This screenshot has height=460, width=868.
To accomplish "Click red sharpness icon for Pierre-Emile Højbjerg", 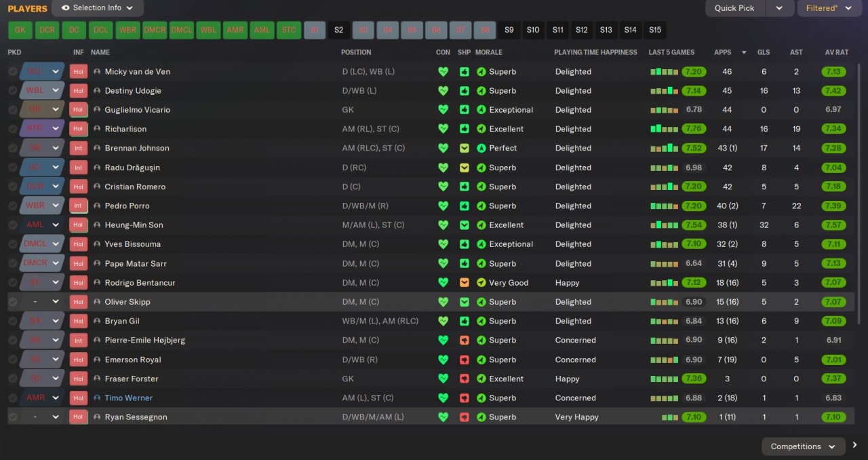I will pyautogui.click(x=465, y=340).
